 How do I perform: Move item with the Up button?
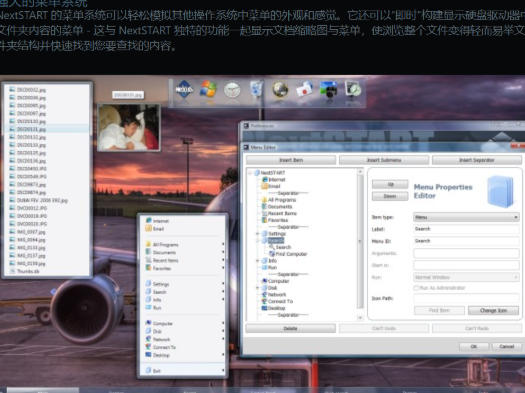[390, 184]
